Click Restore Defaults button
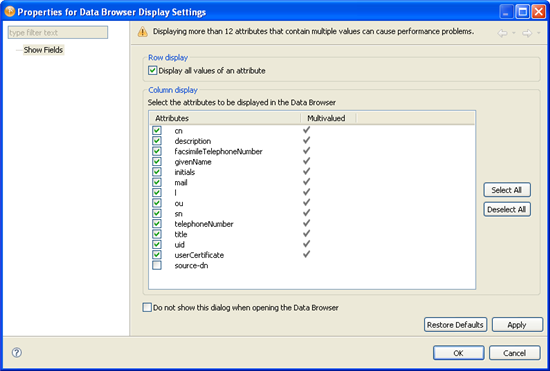This screenshot has height=371, width=550. 455,325
